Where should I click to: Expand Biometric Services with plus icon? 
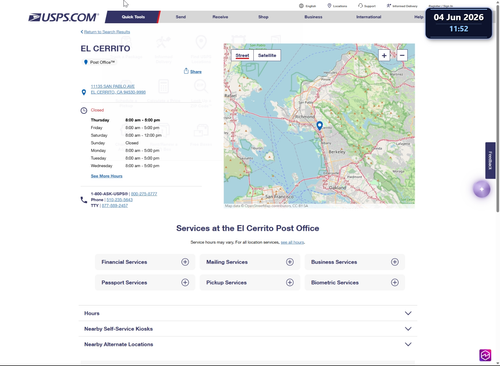[395, 282]
